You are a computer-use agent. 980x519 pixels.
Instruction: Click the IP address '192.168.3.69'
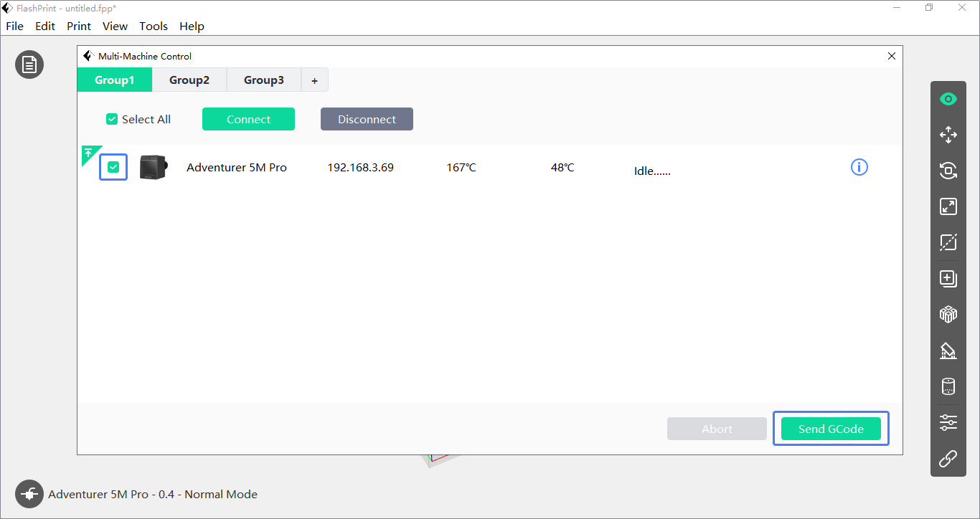pos(360,168)
